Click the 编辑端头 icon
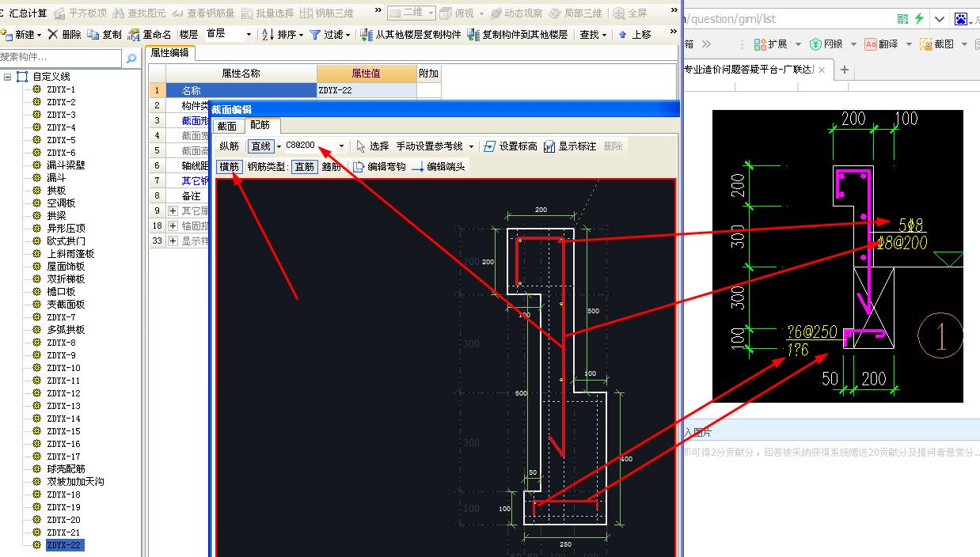Viewport: 980px width, 557px height. 418,167
